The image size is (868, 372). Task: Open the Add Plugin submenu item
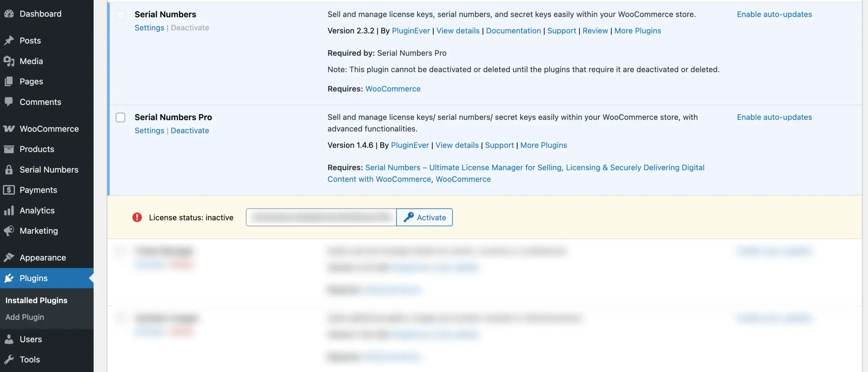[25, 317]
